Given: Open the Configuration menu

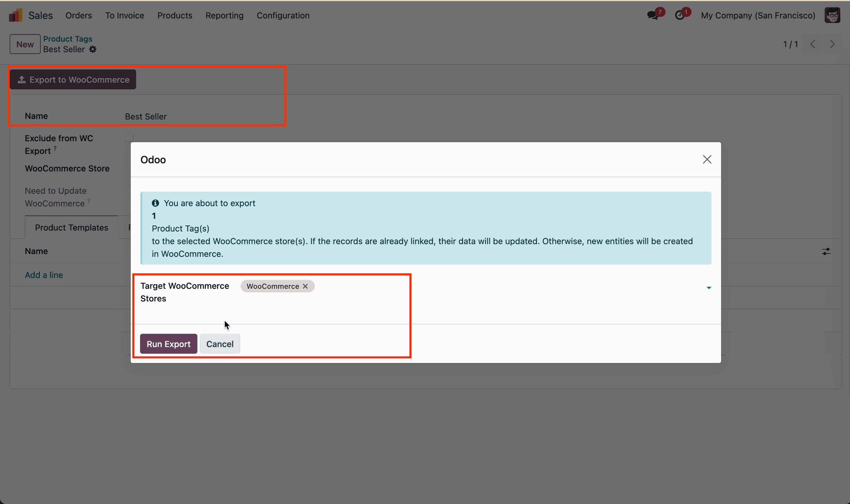Looking at the screenshot, I should pos(283,15).
